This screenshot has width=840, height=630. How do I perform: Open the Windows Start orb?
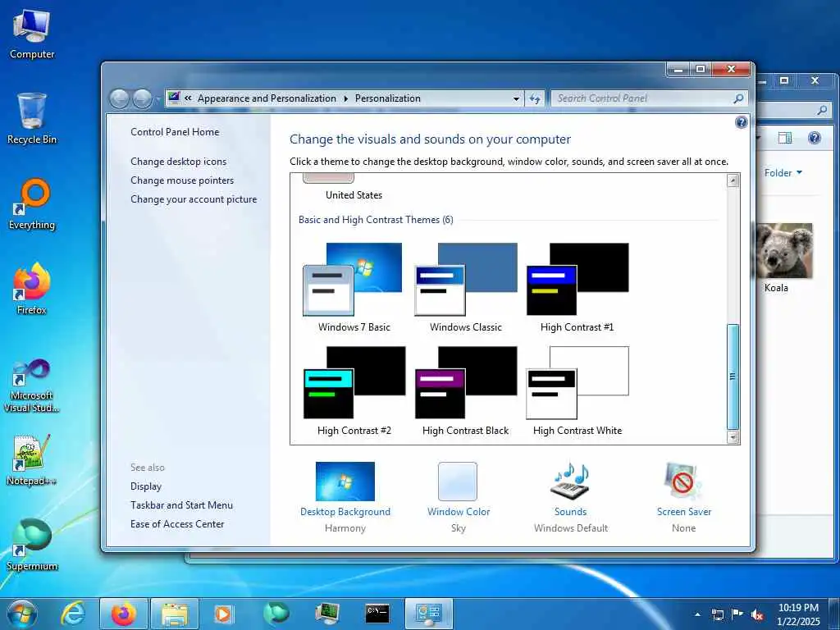tap(22, 614)
